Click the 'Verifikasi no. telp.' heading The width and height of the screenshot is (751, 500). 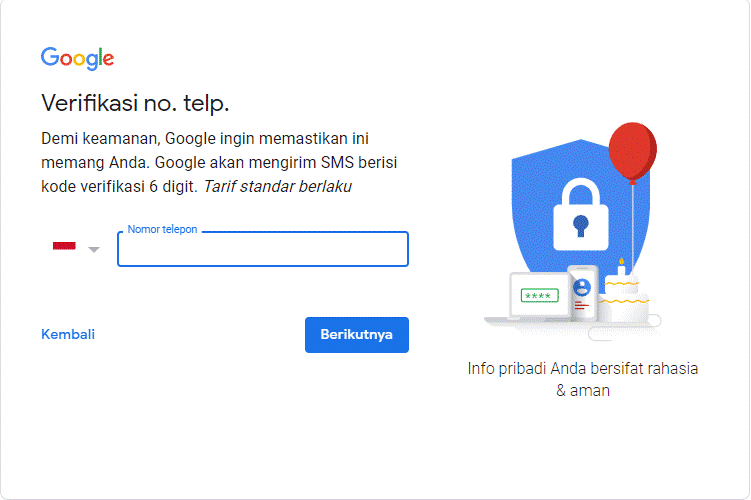pos(135,103)
